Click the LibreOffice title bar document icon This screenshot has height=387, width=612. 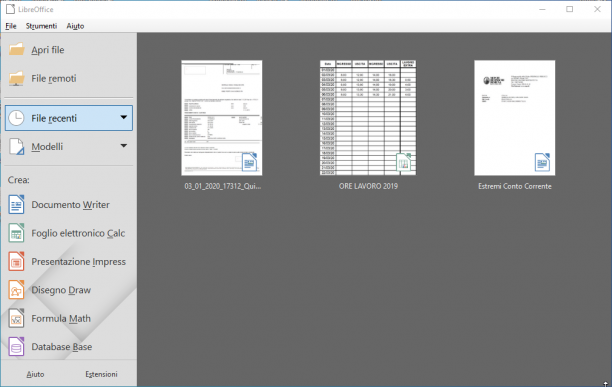click(11, 9)
